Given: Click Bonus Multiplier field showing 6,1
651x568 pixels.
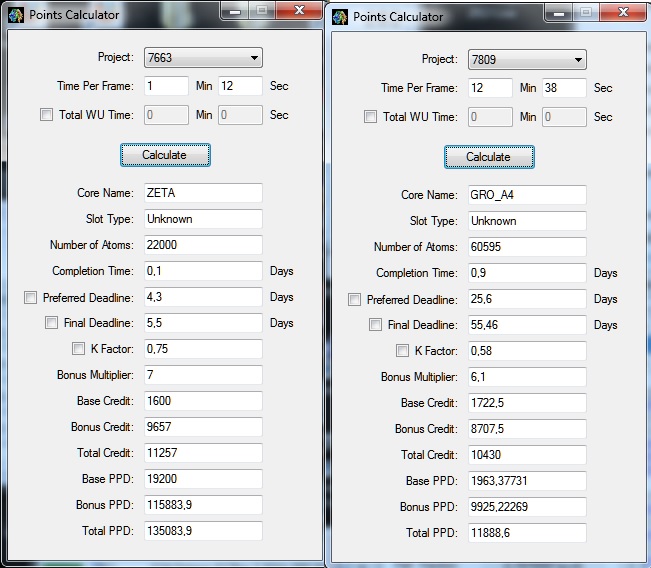Looking at the screenshot, I should coord(527,377).
